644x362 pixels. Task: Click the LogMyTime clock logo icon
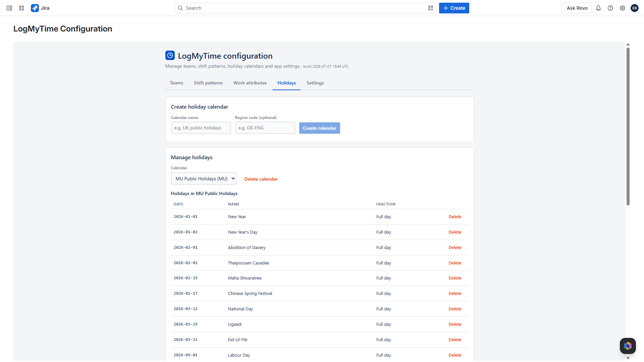170,55
